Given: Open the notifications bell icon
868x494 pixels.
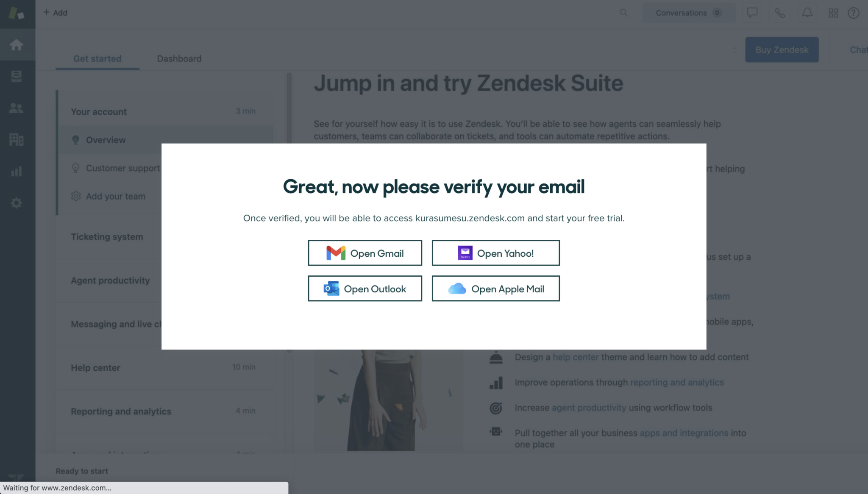Looking at the screenshot, I should pos(807,13).
